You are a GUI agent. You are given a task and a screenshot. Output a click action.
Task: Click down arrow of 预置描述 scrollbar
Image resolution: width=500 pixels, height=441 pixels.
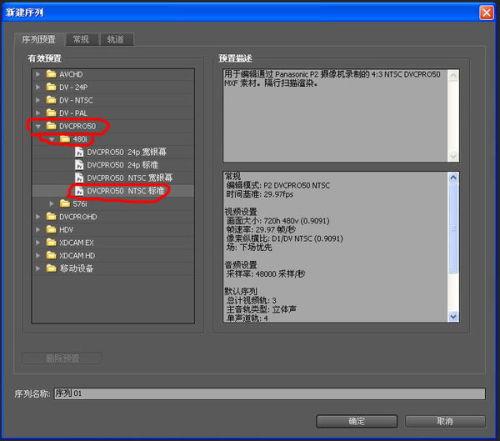tap(453, 156)
